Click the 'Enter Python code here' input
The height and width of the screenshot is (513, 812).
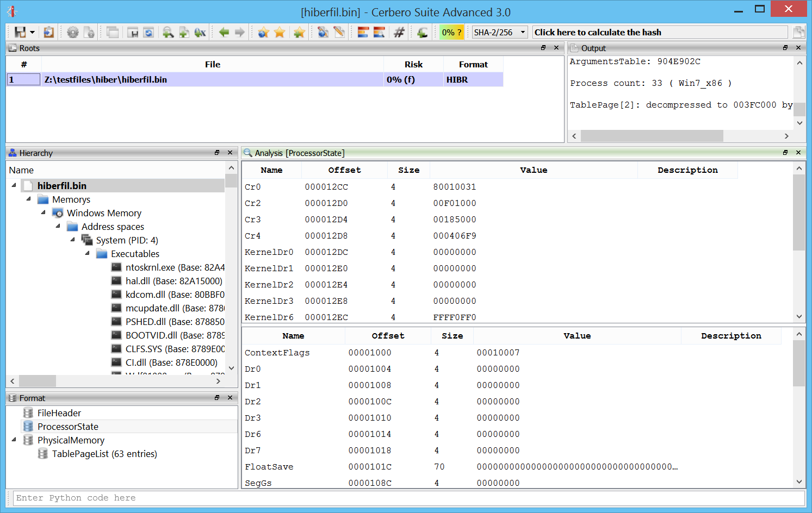pyautogui.click(x=408, y=498)
